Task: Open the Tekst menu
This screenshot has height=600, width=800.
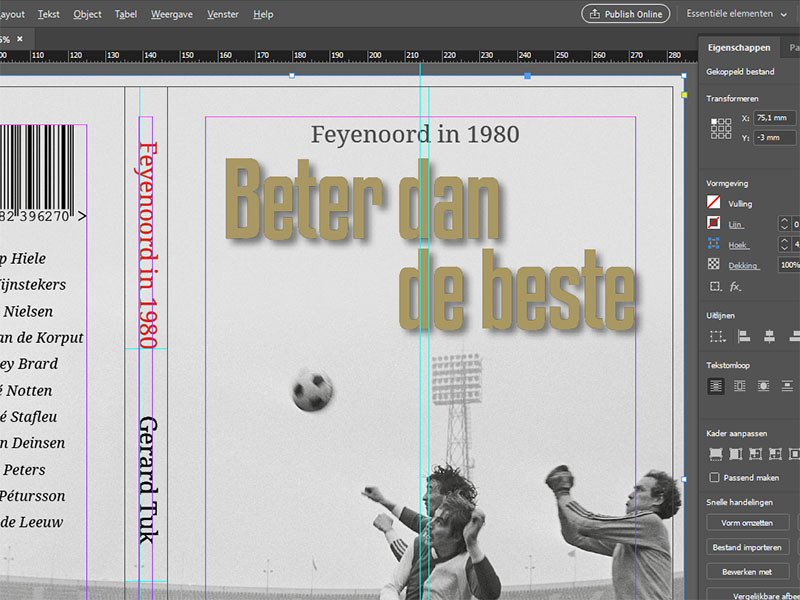Action: pos(48,14)
